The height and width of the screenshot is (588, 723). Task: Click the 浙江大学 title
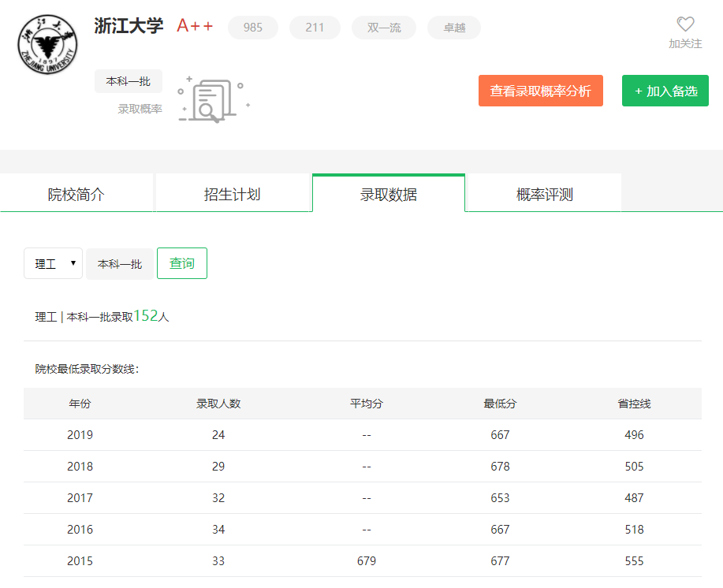[129, 26]
